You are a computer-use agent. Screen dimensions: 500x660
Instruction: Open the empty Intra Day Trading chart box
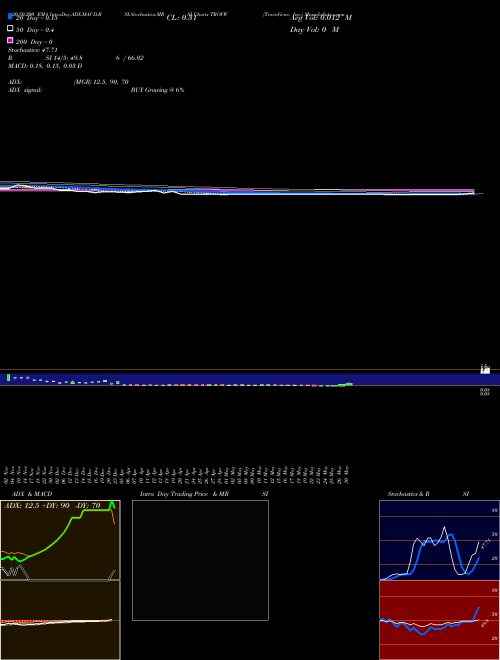tap(200, 560)
